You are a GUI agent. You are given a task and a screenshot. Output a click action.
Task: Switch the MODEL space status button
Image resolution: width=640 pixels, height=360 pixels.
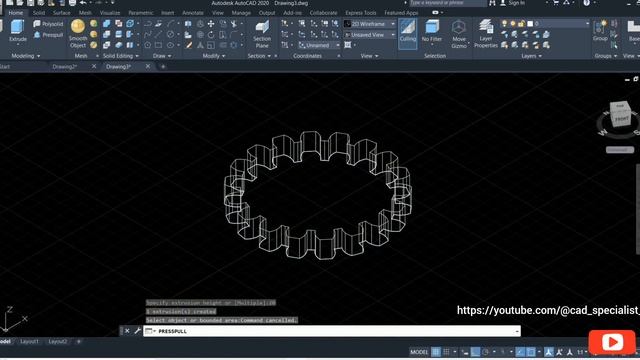[x=419, y=352]
